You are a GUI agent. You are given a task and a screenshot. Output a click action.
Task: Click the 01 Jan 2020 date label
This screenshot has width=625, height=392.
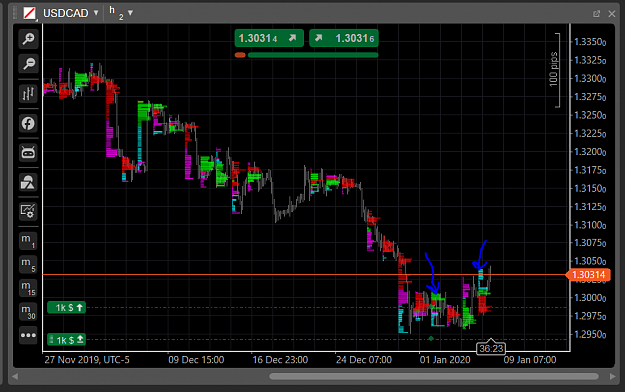click(445, 360)
